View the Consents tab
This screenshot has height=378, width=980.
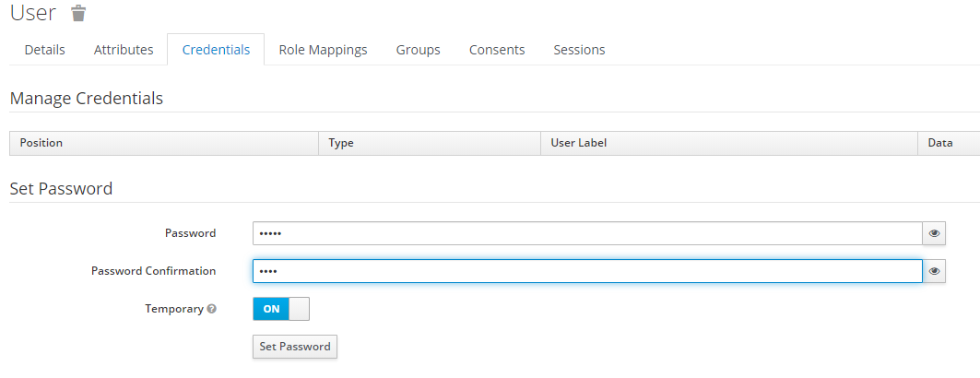pos(497,50)
